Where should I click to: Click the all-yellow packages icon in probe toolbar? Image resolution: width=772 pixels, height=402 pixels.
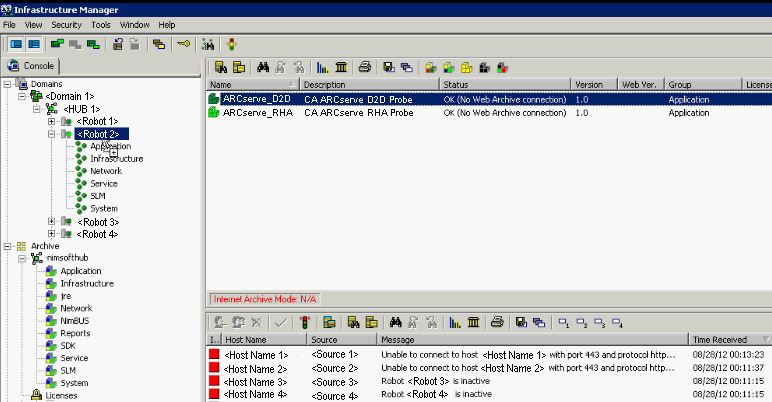(x=466, y=67)
